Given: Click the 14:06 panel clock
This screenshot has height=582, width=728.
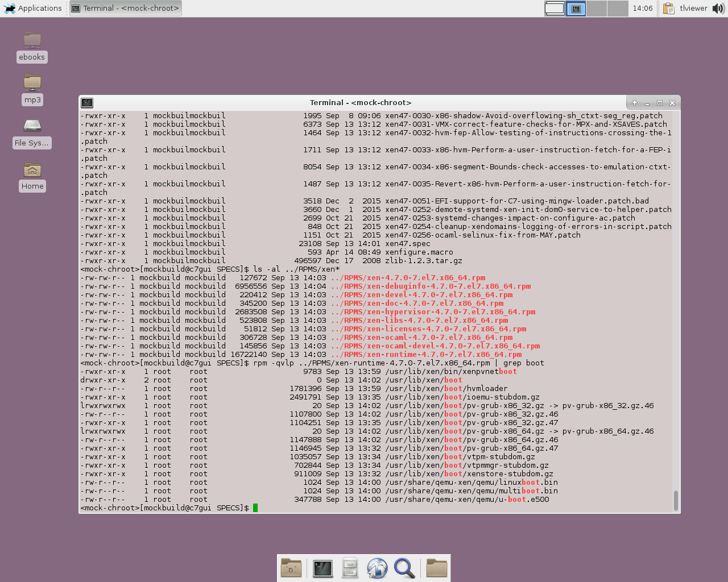Looking at the screenshot, I should point(643,9).
